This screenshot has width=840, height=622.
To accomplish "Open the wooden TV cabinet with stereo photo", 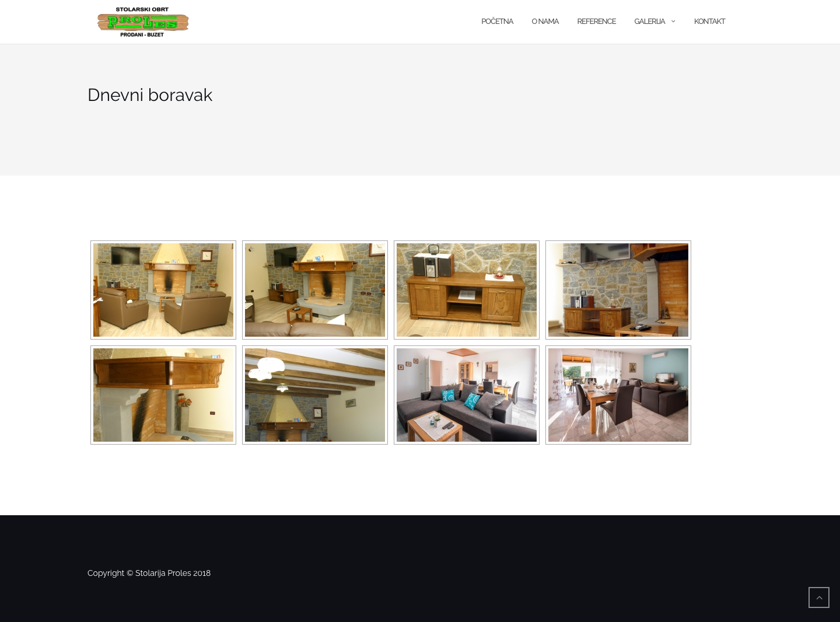I will pyautogui.click(x=467, y=290).
